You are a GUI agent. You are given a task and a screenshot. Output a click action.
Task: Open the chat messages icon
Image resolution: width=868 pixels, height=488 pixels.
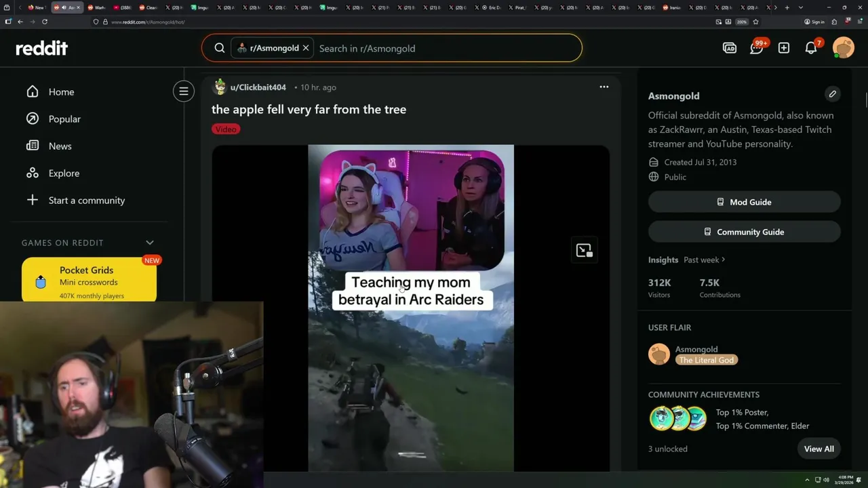757,48
